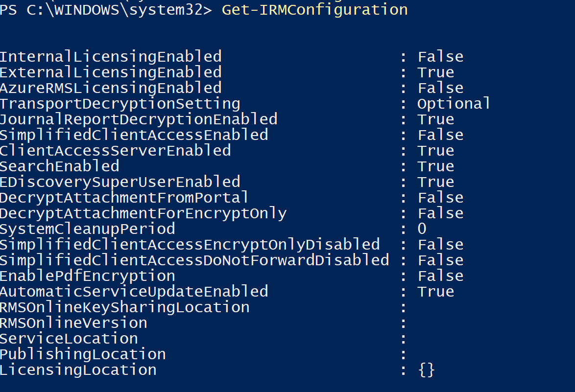
Task: Click the ClientAccessServerEnabled property name
Action: tap(115, 151)
